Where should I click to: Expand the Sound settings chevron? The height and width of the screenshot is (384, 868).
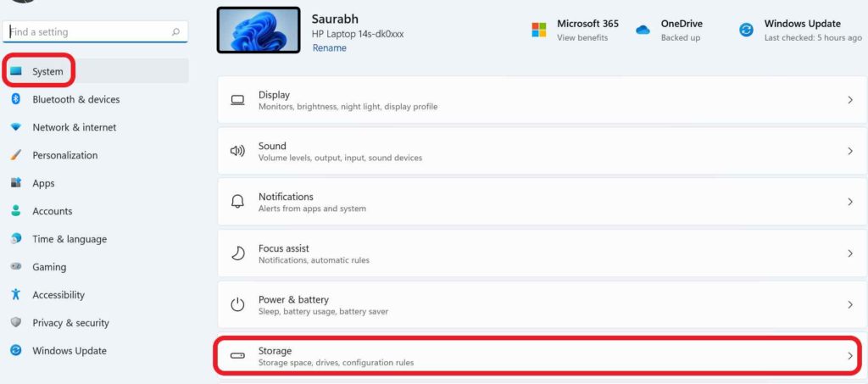pyautogui.click(x=850, y=151)
